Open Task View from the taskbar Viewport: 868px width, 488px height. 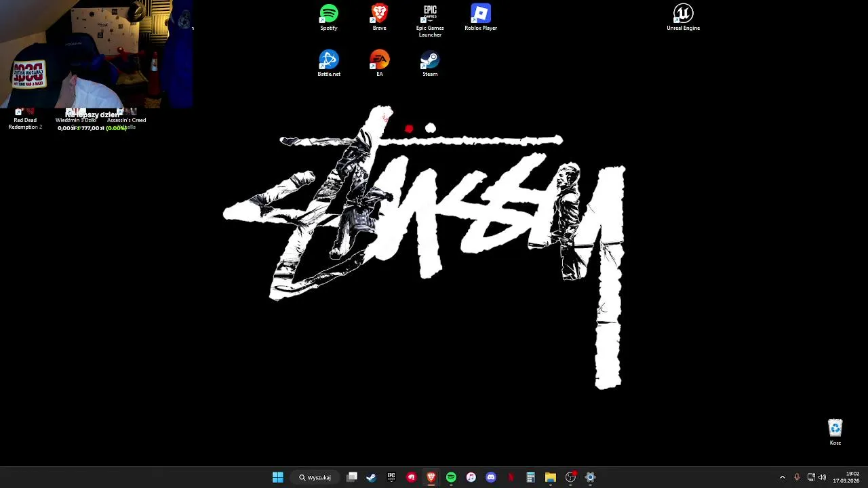pyautogui.click(x=352, y=477)
